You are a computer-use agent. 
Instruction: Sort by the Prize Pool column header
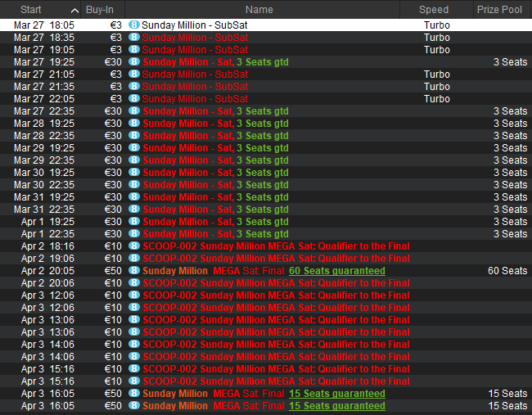[503, 10]
